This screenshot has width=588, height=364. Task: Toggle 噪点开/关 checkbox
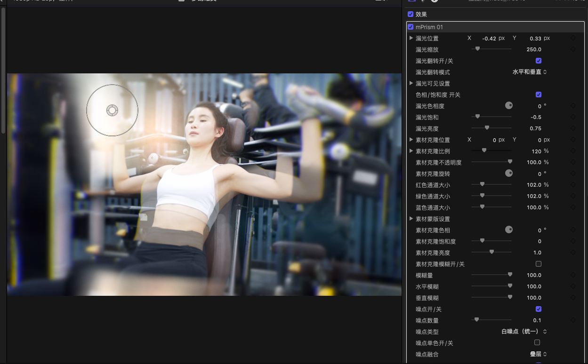click(539, 309)
